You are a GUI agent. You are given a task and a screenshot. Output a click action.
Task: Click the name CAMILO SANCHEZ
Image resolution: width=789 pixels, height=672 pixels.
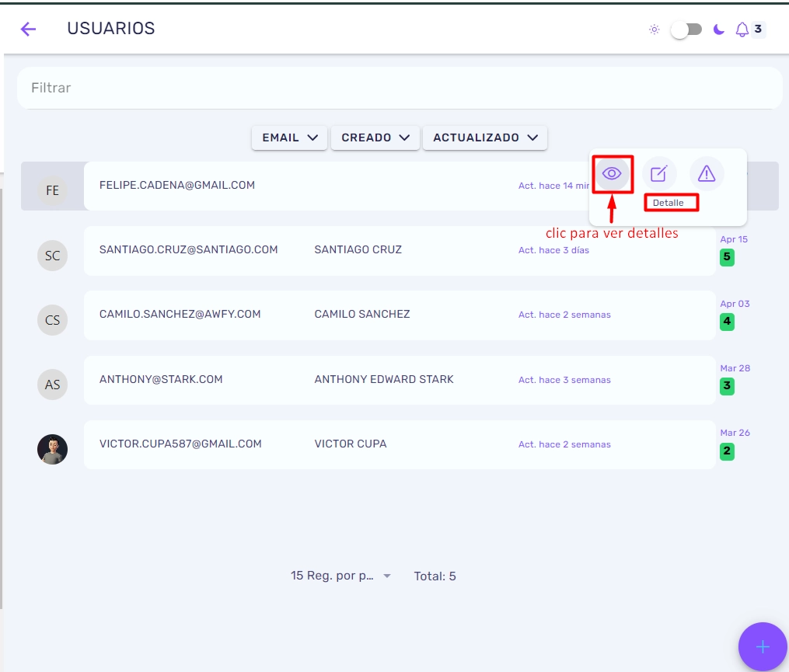361,314
